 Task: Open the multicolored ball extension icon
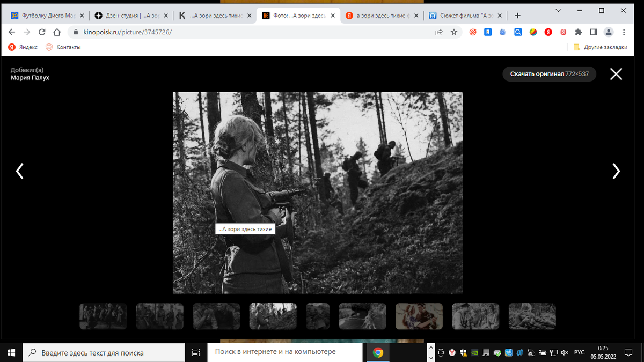click(533, 32)
